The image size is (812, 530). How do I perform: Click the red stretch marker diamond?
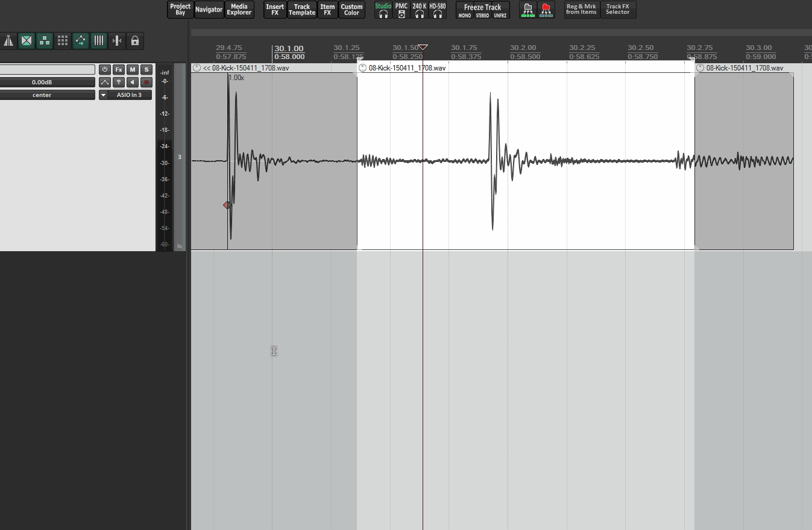click(x=227, y=205)
